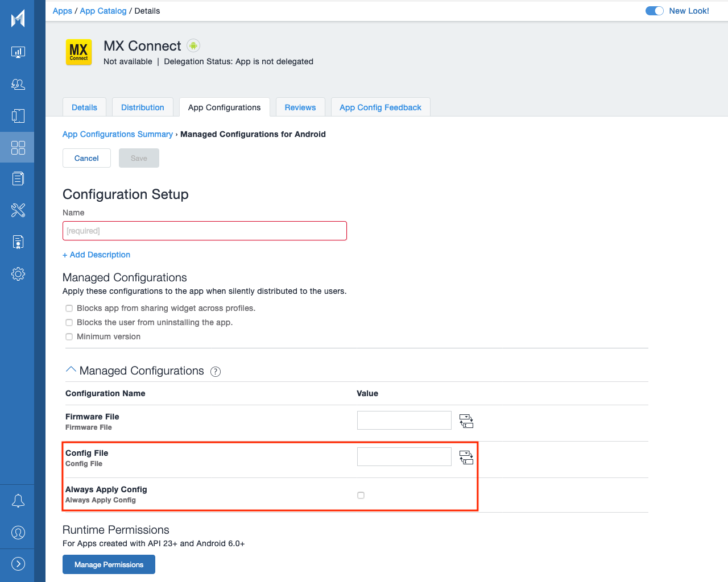Open the users icon in sidebar
This screenshot has height=582, width=728.
tap(18, 84)
